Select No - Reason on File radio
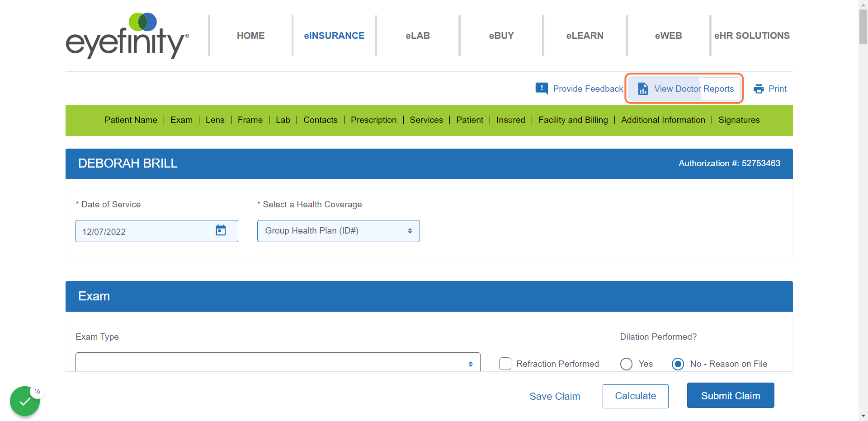Screen dimensions: 868x421 point(678,364)
